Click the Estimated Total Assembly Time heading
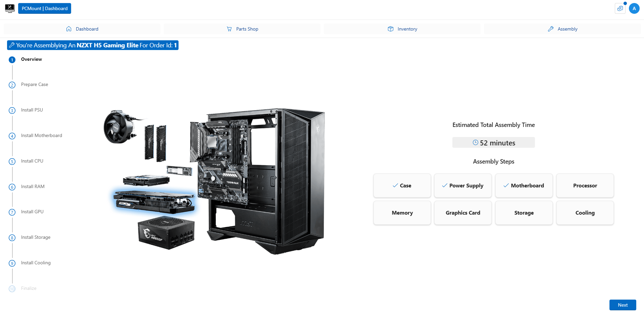 (494, 125)
